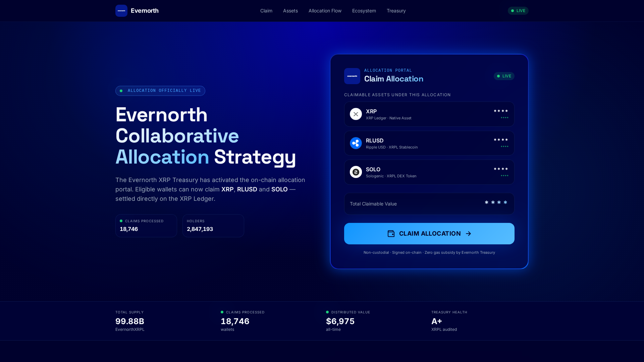This screenshot has height=362, width=644.
Task: Click the Evernorth logo icon in header
Action: (x=121, y=11)
